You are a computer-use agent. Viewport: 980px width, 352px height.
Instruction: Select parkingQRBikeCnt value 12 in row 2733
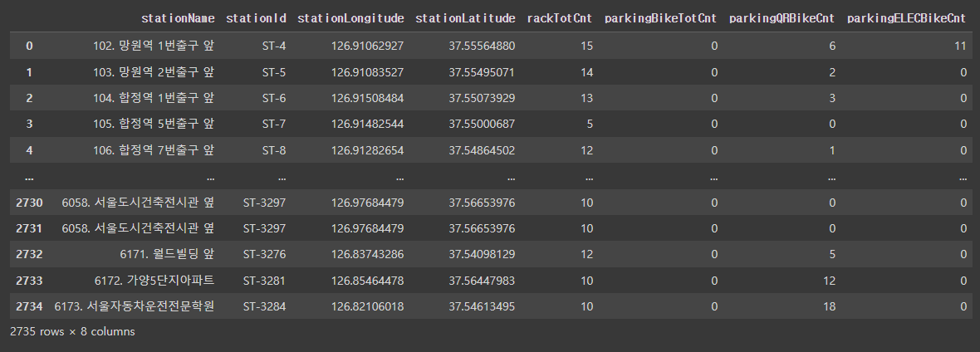click(x=830, y=281)
